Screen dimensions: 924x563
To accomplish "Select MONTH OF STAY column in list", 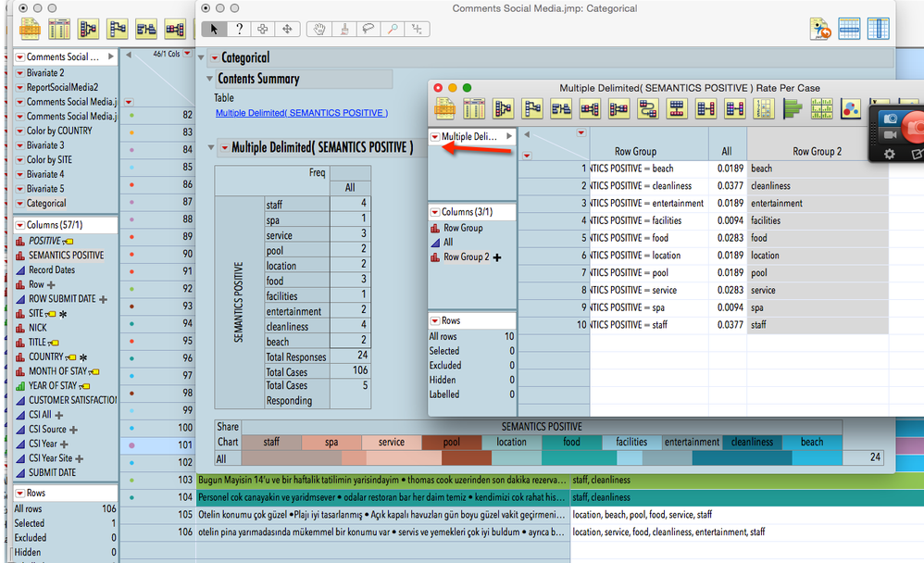I will point(57,371).
